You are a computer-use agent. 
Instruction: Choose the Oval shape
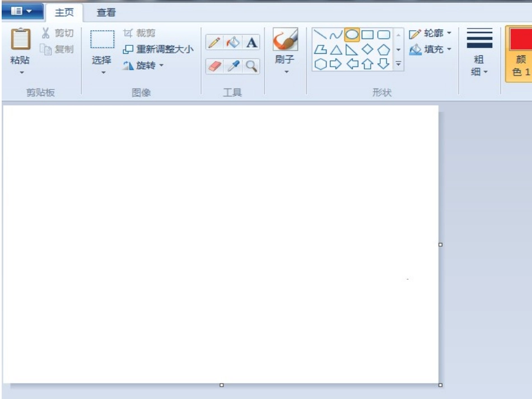pyautogui.click(x=352, y=35)
